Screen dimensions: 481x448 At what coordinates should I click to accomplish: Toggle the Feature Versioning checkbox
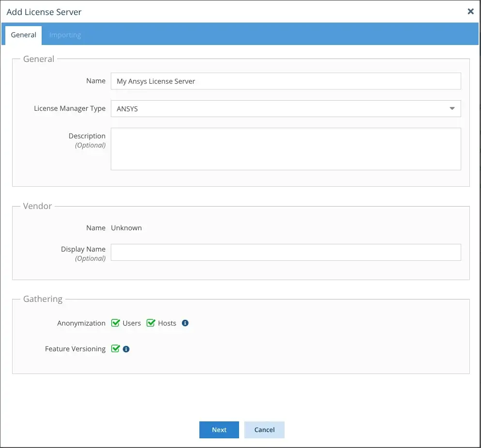pos(115,348)
